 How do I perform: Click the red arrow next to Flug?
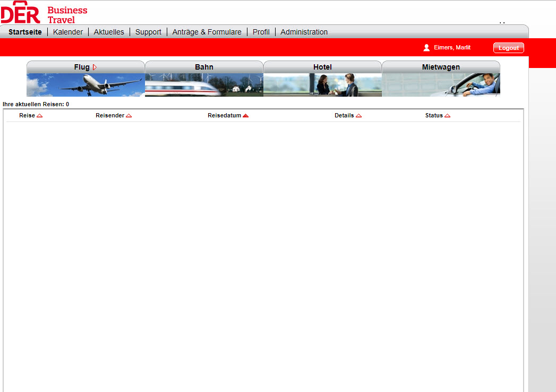coord(95,67)
